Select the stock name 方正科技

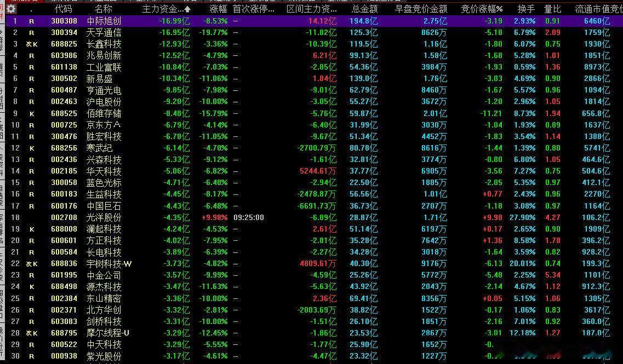point(104,240)
